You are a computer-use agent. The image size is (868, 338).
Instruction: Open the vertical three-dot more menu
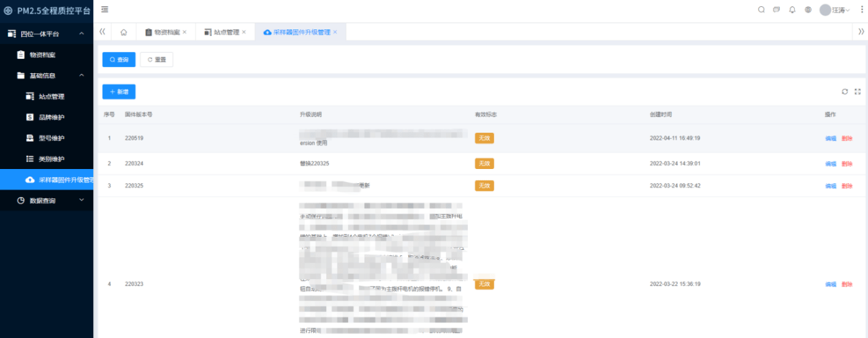[x=861, y=10]
